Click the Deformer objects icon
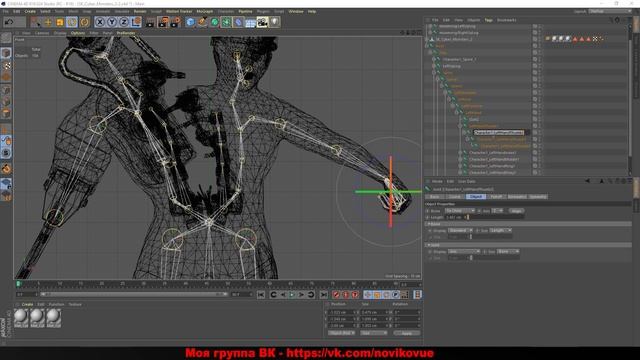Screen dimensions: 640x360 pos(238,22)
